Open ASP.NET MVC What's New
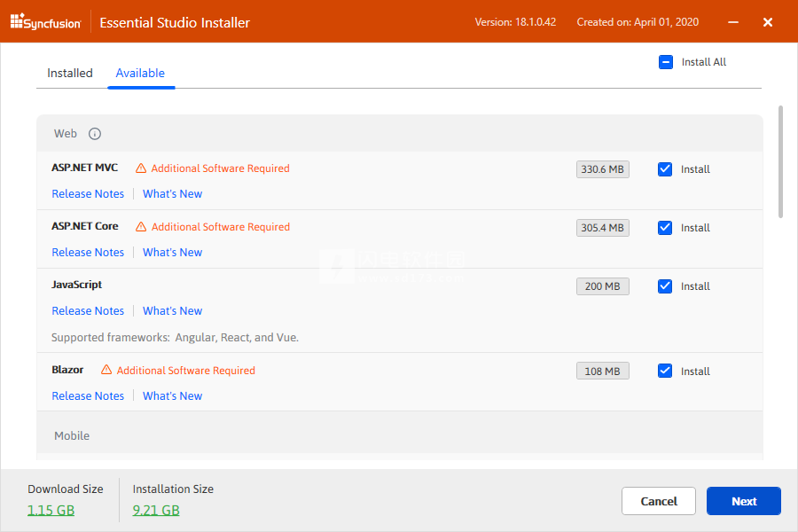798x532 pixels. click(x=173, y=194)
